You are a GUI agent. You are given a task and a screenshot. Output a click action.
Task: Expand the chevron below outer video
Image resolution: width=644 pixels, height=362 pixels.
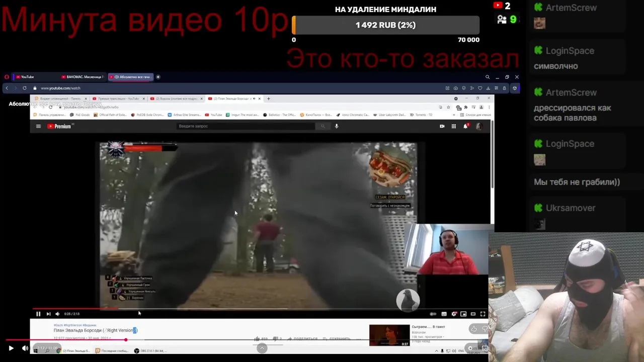point(262,348)
